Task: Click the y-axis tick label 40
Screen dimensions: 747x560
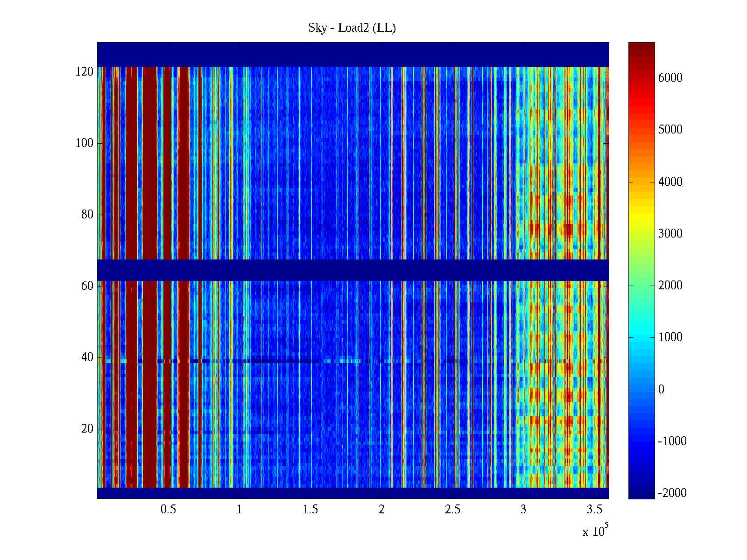Action: (x=87, y=357)
